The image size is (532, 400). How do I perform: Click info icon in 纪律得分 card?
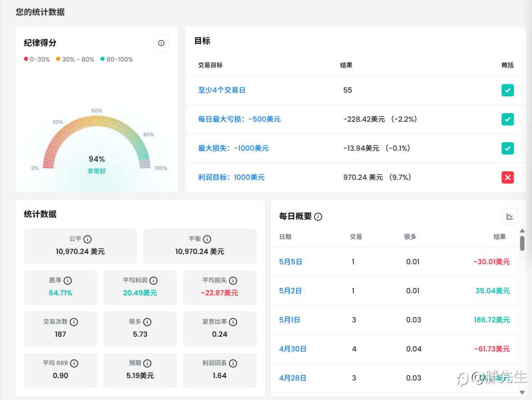tap(161, 43)
